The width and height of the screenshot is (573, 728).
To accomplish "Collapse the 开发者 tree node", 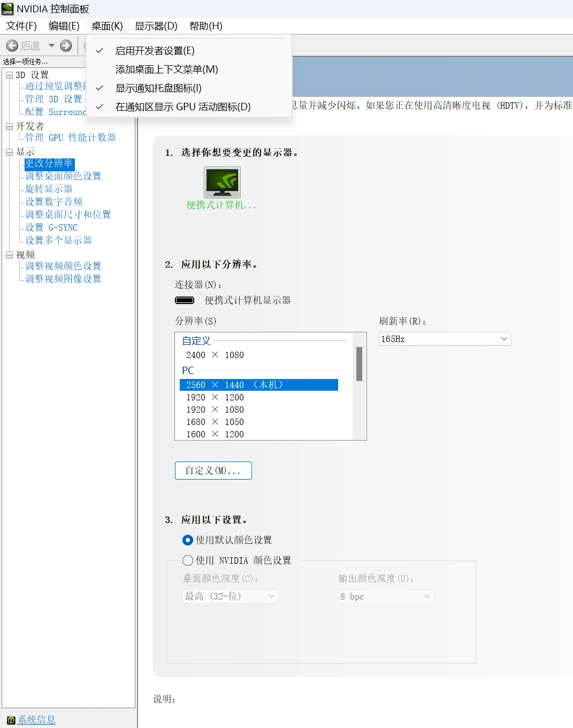I will [9, 126].
